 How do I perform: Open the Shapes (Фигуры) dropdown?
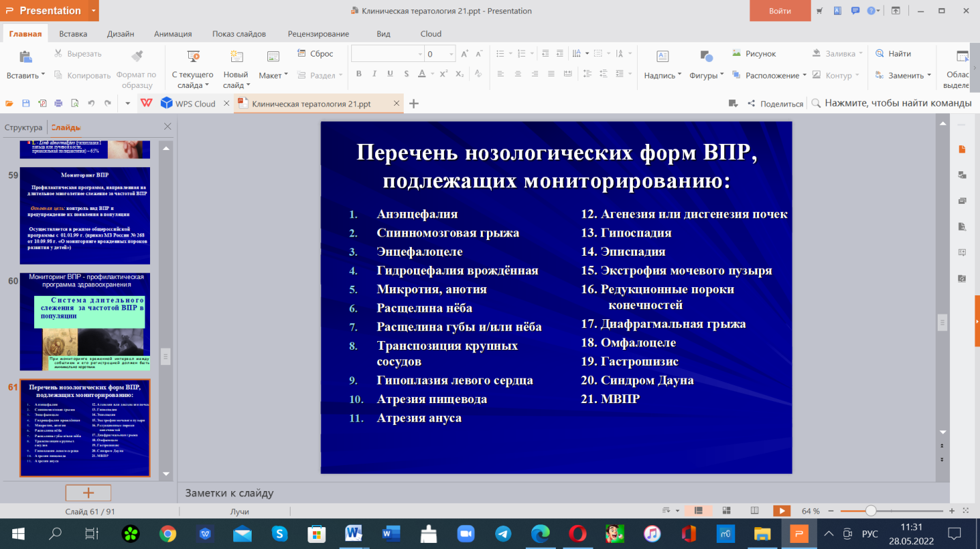pos(705,76)
